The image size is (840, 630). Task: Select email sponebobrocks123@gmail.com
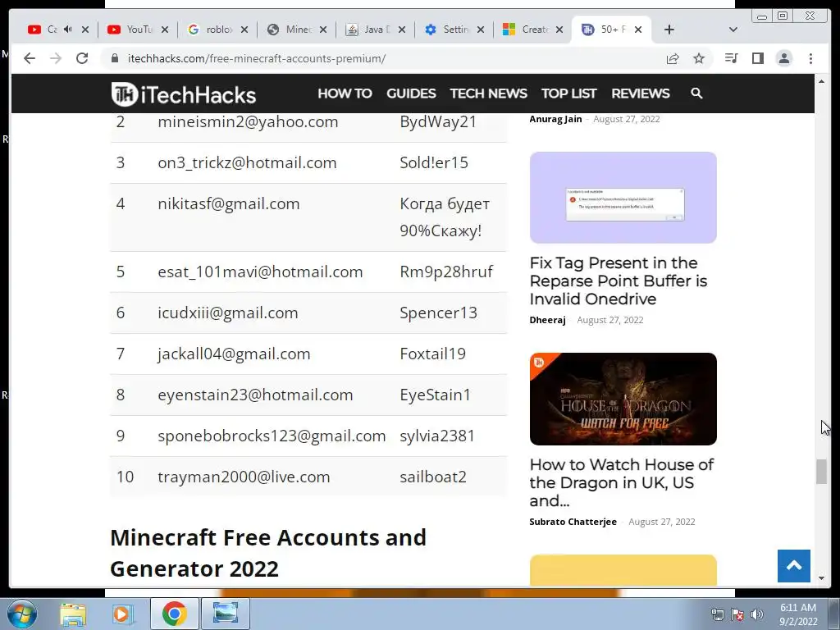pyautogui.click(x=272, y=436)
